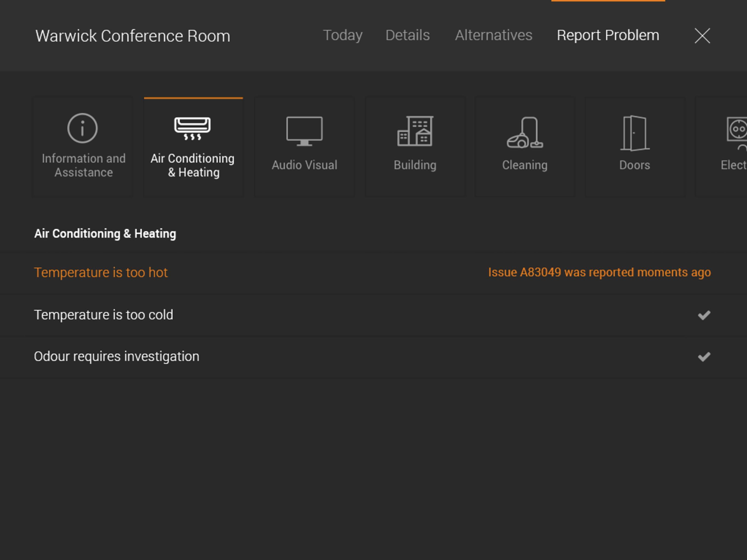Screen dimensions: 747x560
Task: Tick checkmark for Temperature is too cold
Action: 704,315
